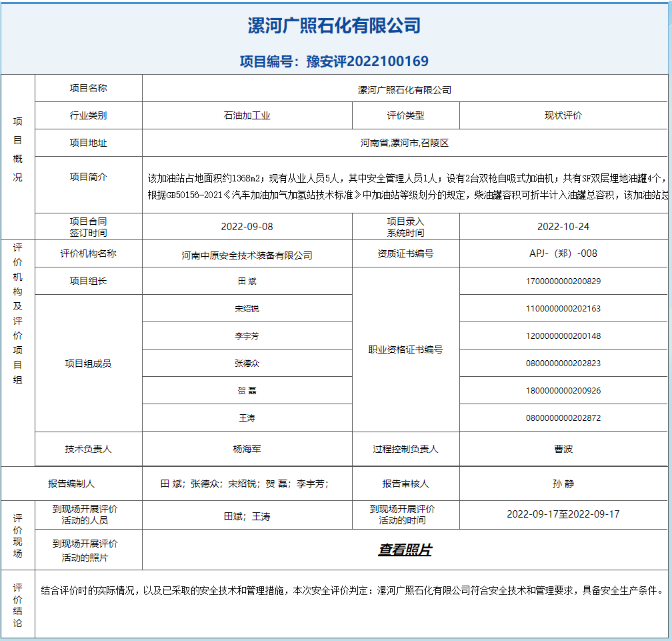Select member name 李宇芳

(247, 336)
